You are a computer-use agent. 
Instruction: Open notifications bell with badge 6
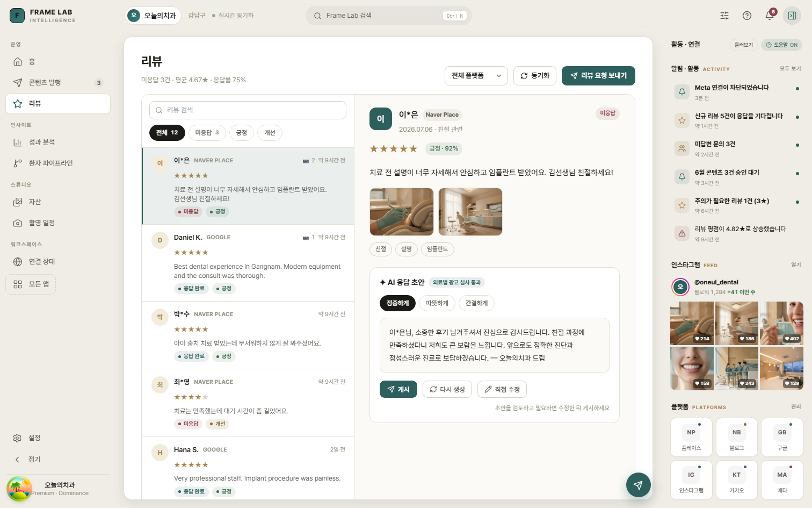770,16
